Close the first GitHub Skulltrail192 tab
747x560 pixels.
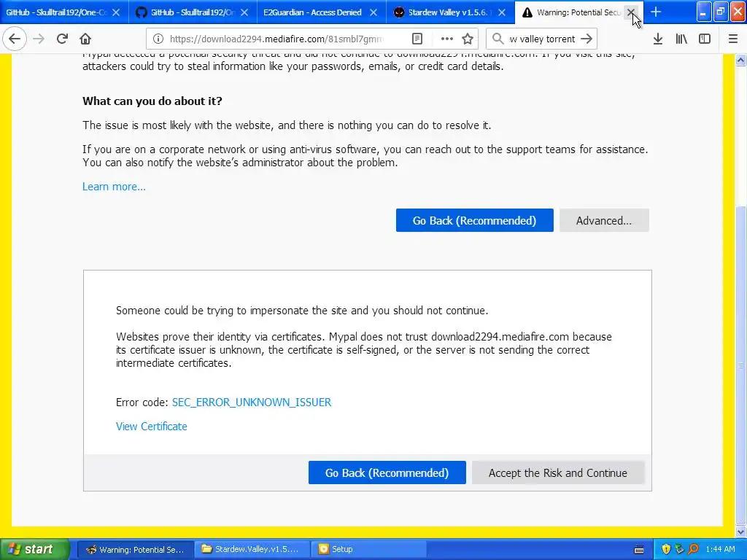coord(116,12)
